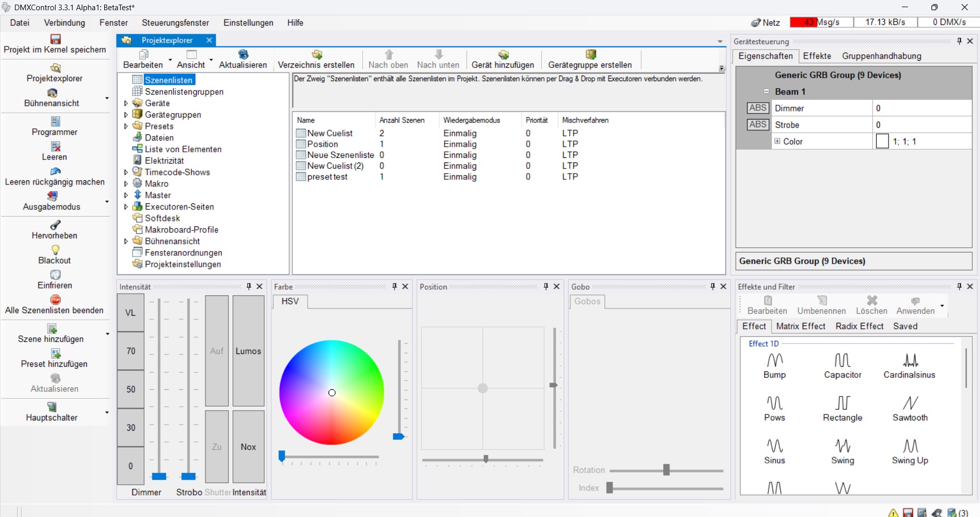Click inside the HSV color wheel
The image size is (980, 517).
pos(332,392)
